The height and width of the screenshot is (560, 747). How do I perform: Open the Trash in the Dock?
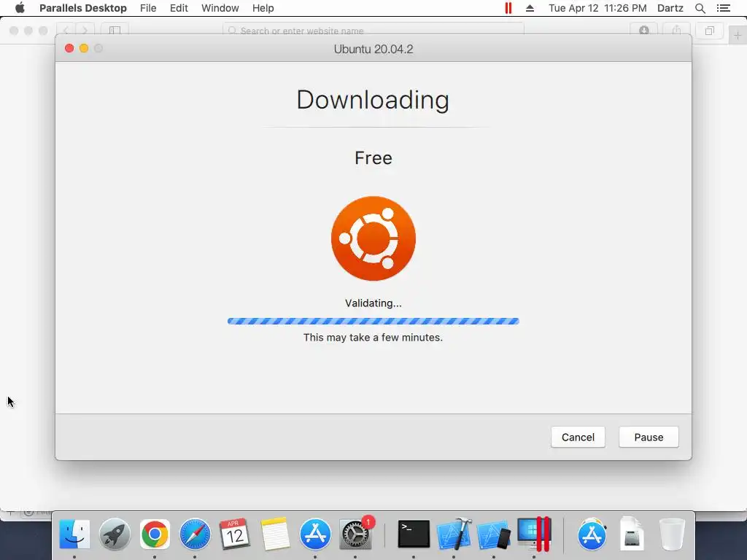[x=672, y=534]
